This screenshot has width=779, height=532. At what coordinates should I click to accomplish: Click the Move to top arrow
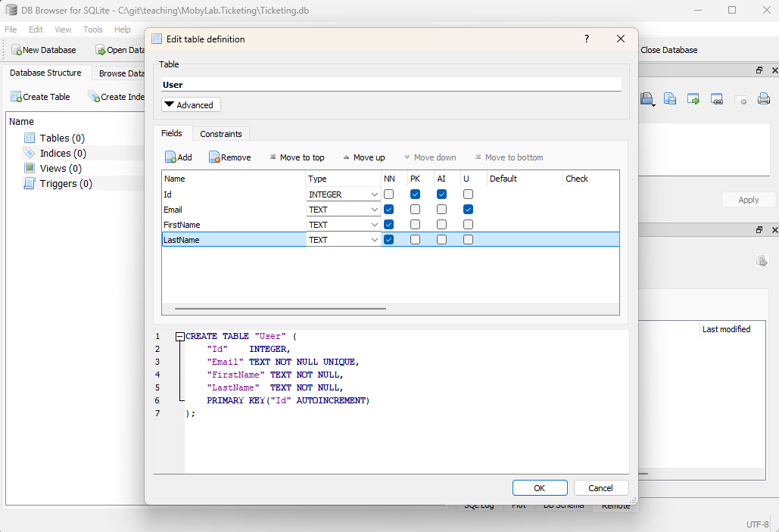[x=273, y=157]
